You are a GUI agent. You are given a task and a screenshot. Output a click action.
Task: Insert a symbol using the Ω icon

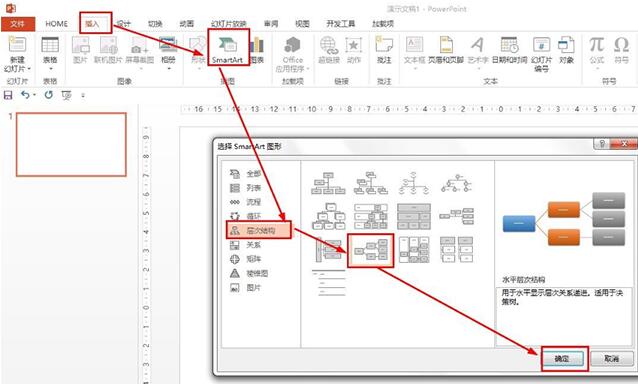pyautogui.click(x=621, y=50)
